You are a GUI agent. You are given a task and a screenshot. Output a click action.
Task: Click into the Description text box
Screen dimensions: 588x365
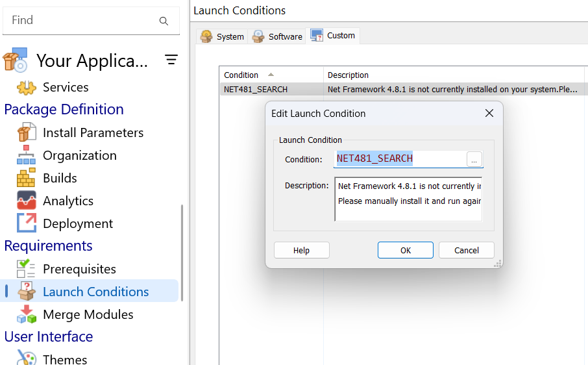[x=408, y=199]
